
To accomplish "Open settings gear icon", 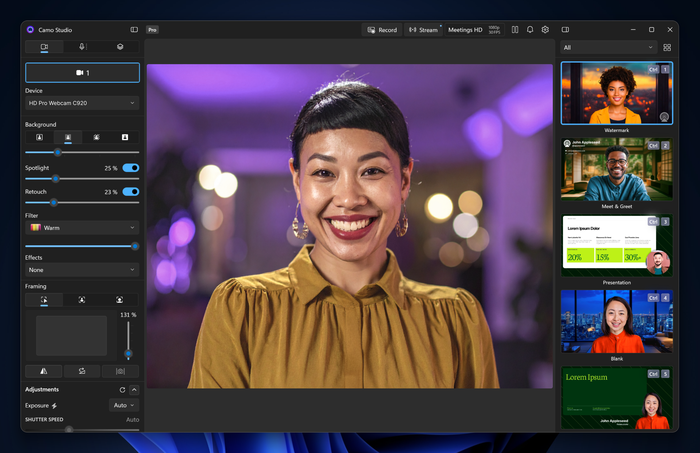I will click(x=545, y=30).
